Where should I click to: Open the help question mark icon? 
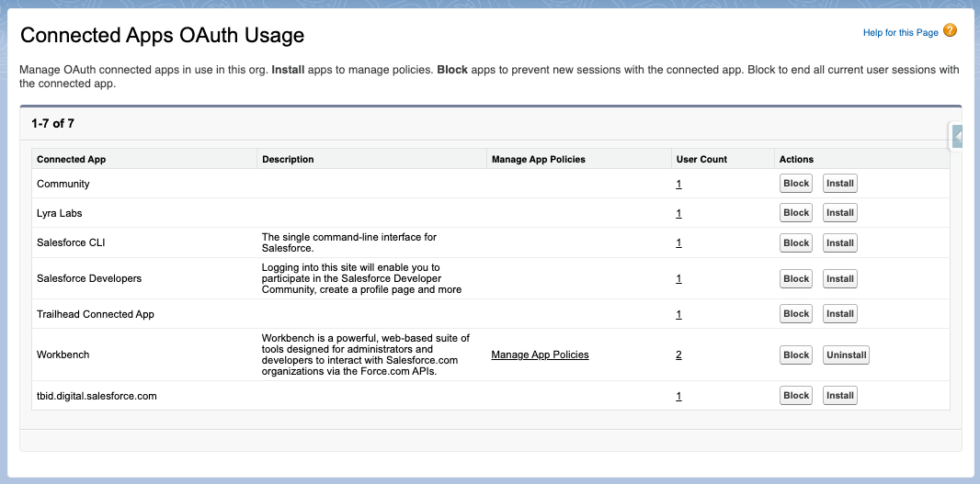pyautogui.click(x=950, y=30)
